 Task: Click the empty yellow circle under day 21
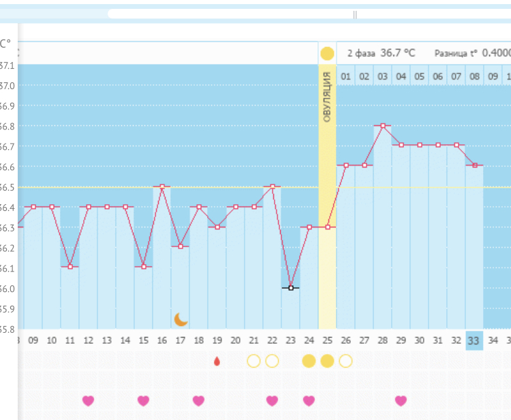[x=253, y=361]
